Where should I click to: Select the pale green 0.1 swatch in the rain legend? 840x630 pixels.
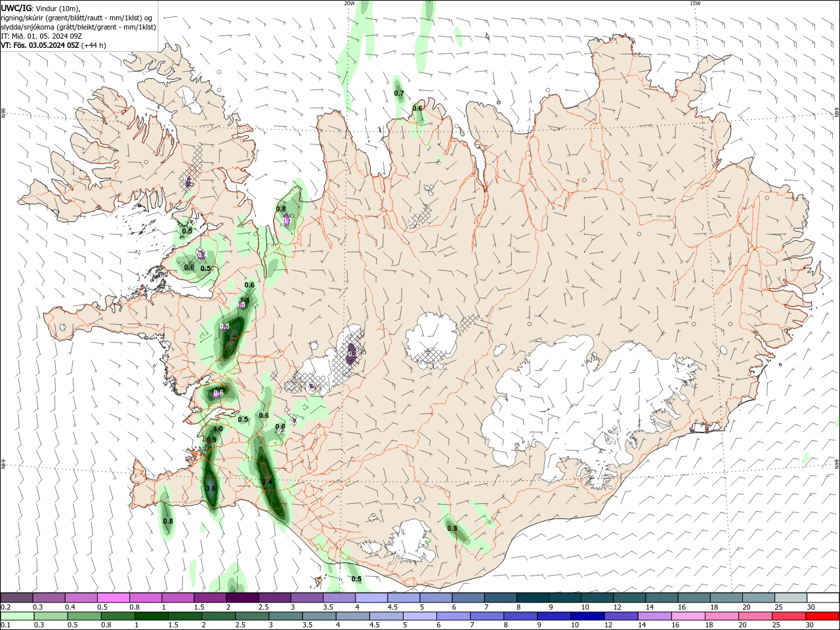pos(17,616)
